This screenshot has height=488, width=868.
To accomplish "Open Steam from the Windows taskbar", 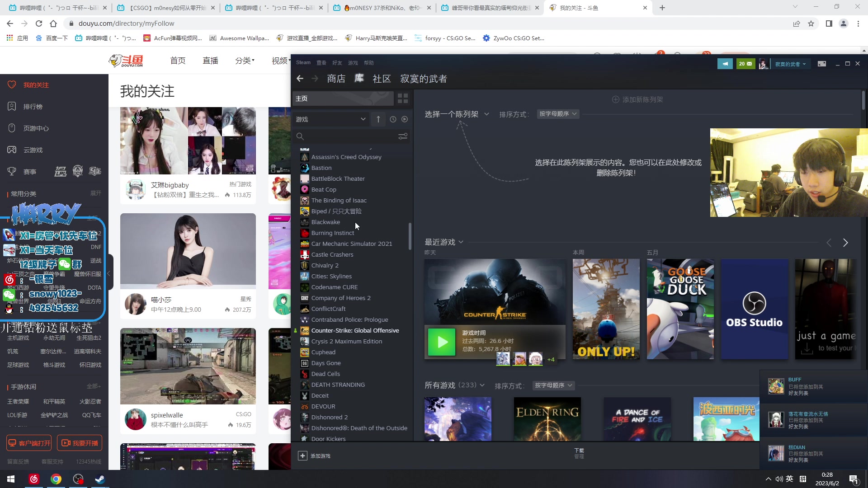I will click(x=100, y=479).
